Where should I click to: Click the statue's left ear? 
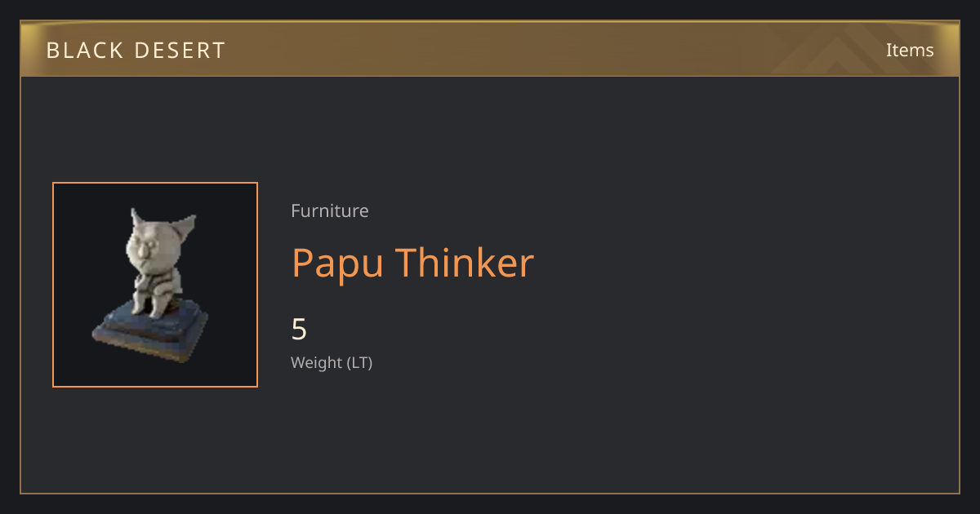click(136, 219)
